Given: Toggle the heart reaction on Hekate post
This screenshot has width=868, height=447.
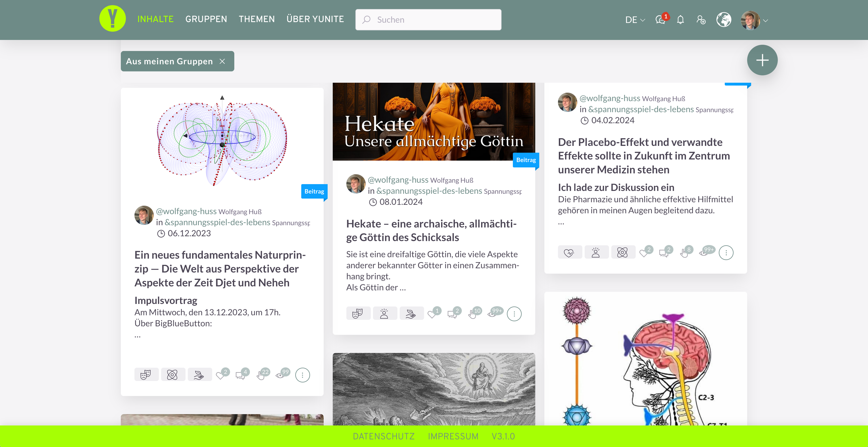Looking at the screenshot, I should (x=432, y=314).
